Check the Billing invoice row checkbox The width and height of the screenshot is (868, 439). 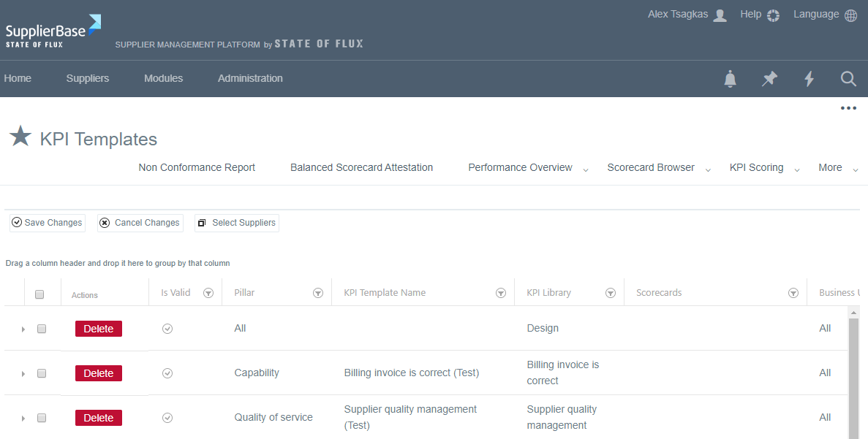click(x=42, y=373)
